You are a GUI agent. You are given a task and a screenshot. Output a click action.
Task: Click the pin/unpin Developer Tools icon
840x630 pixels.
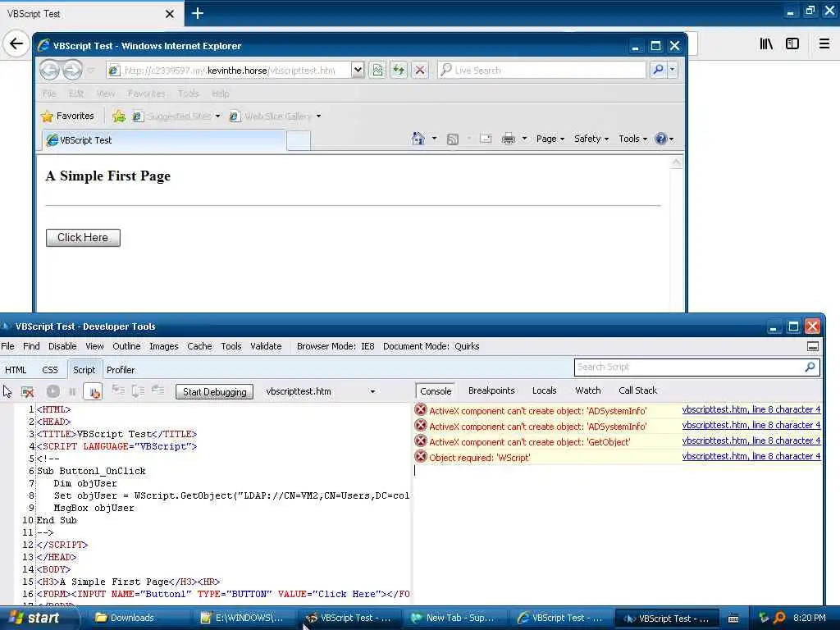point(813,347)
